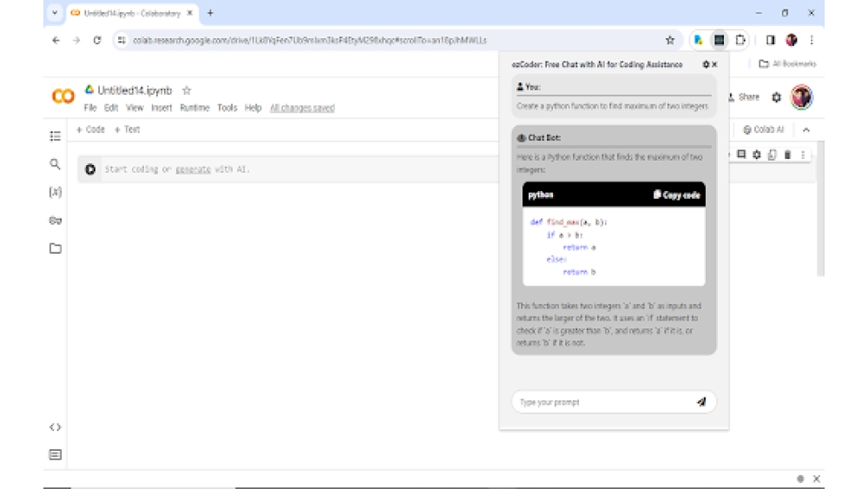The height and width of the screenshot is (489, 868).
Task: Open Chrome profile avatar in toolbar
Action: click(x=792, y=40)
